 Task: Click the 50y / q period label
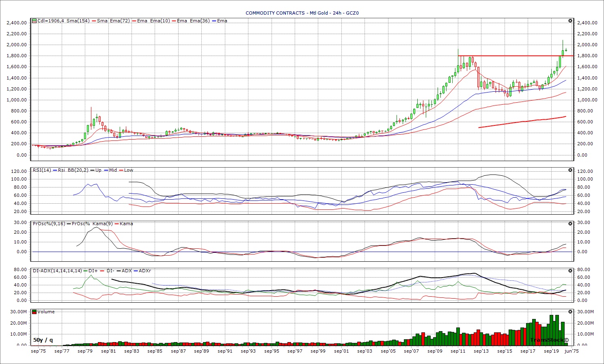point(43,340)
